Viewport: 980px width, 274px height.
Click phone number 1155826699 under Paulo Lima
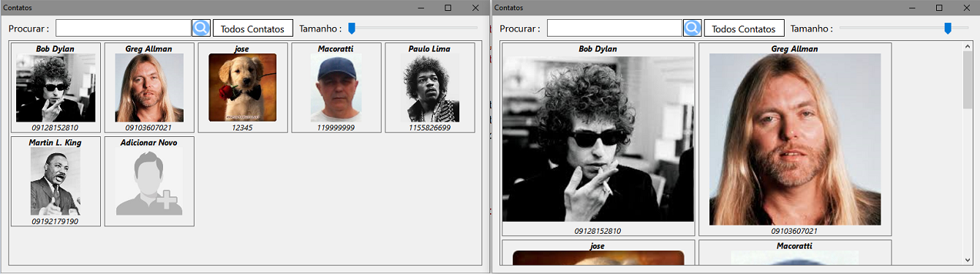point(430,127)
